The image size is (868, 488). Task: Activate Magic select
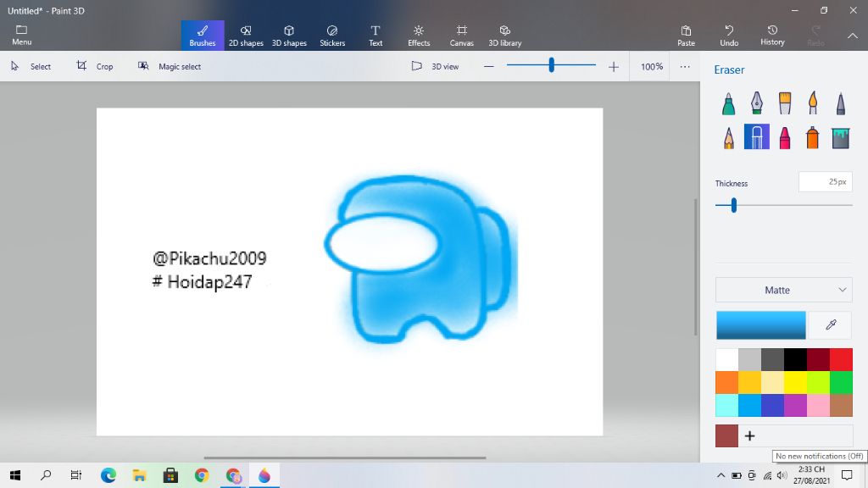click(x=170, y=66)
